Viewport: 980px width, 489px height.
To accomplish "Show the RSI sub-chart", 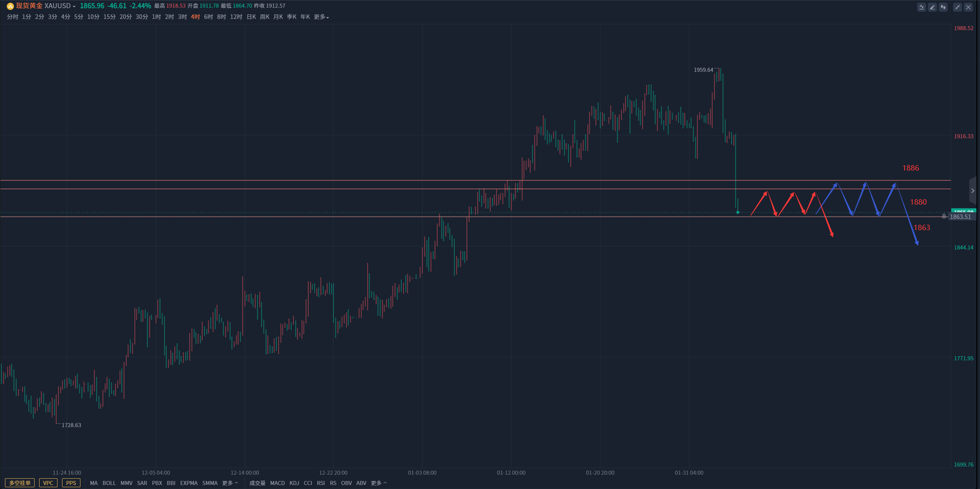I will pos(321,483).
